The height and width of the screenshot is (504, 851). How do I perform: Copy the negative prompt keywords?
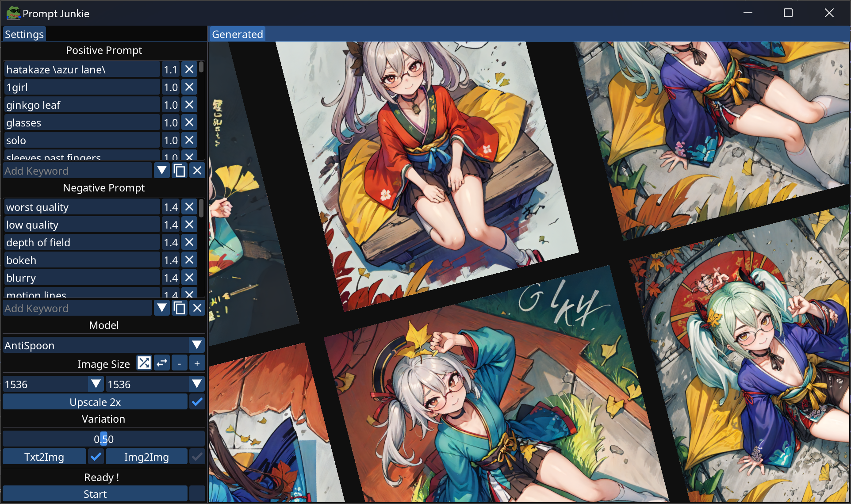180,308
